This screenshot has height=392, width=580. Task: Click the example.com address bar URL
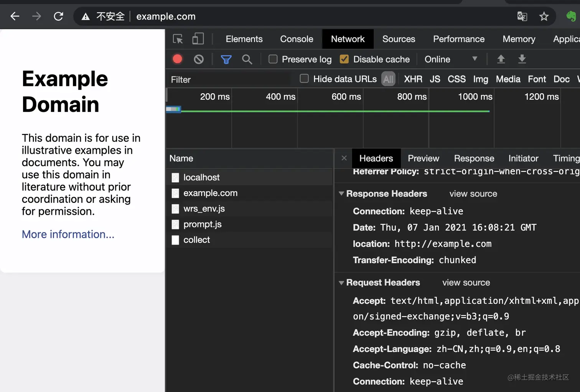[x=166, y=16]
